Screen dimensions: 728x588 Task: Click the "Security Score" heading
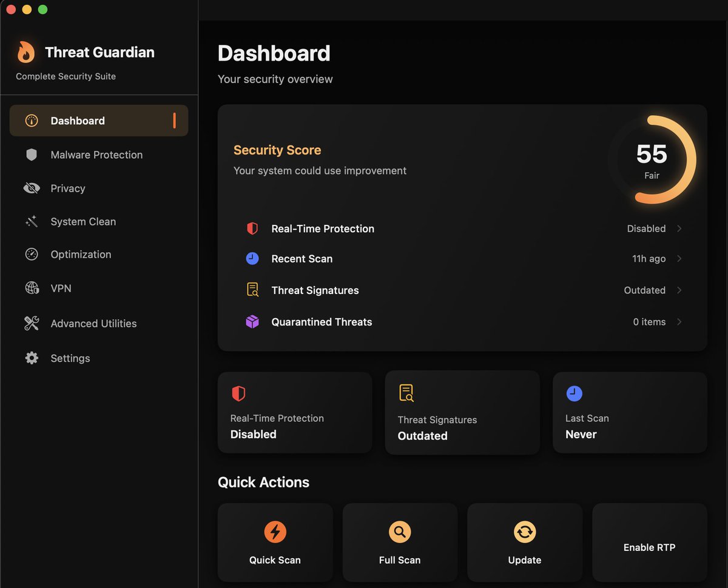277,150
